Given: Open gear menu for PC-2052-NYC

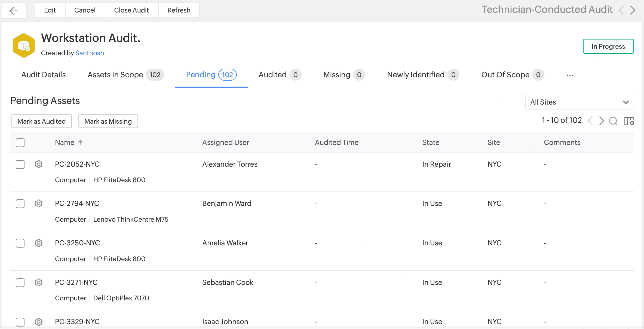Looking at the screenshot, I should pos(39,164).
